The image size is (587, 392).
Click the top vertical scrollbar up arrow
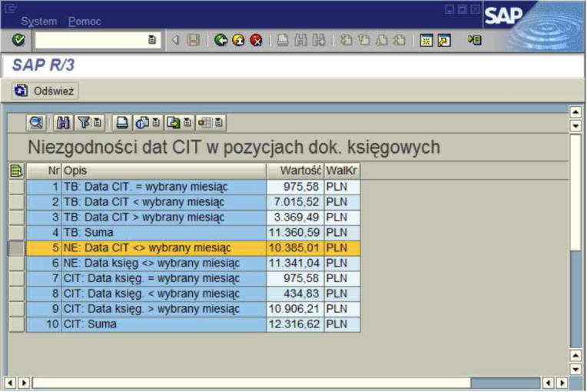[x=575, y=111]
